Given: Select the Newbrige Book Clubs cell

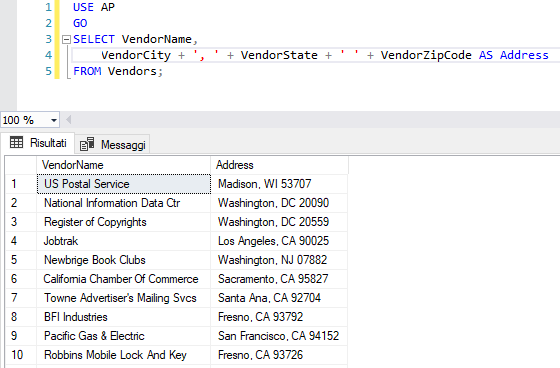Looking at the screenshot, I should click(x=124, y=260).
